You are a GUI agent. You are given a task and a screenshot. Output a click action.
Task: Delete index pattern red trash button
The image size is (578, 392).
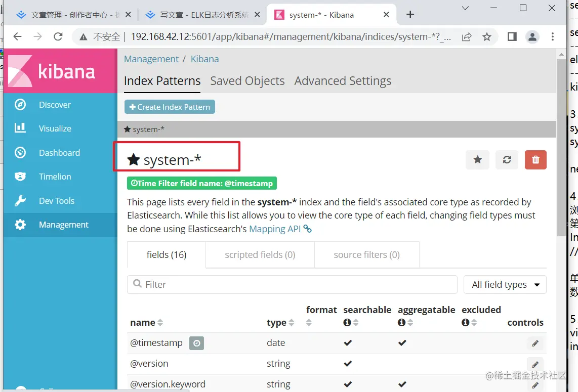click(535, 159)
